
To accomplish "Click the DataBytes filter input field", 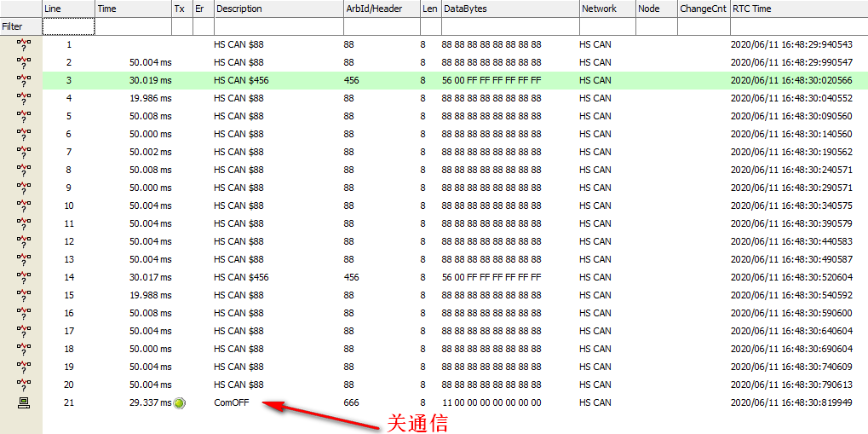I will 509,26.
